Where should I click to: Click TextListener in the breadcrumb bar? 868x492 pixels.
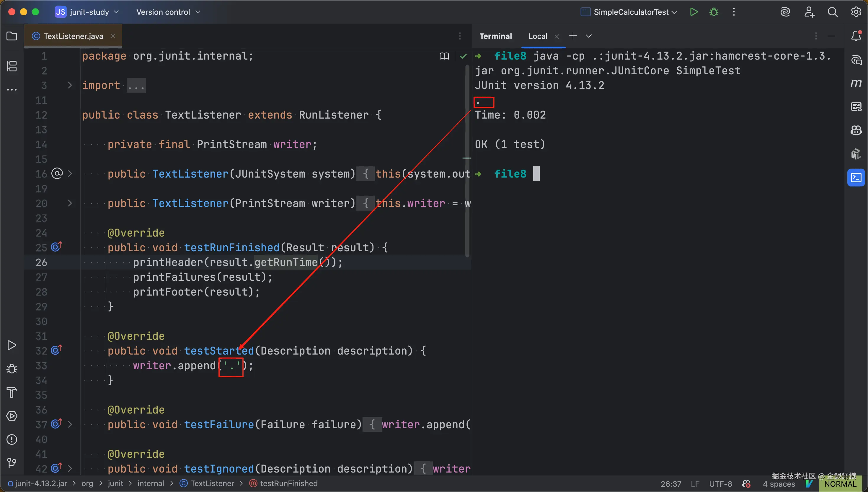[x=212, y=483]
